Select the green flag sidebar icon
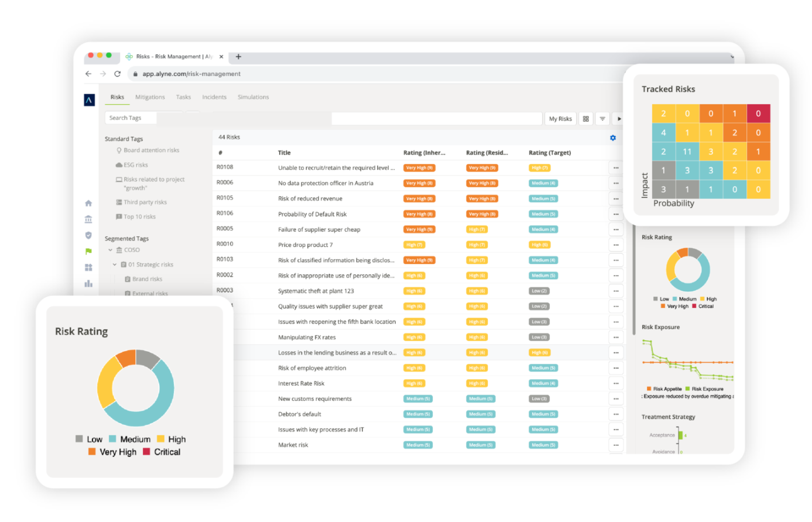This screenshot has height=522, width=812. [x=88, y=252]
